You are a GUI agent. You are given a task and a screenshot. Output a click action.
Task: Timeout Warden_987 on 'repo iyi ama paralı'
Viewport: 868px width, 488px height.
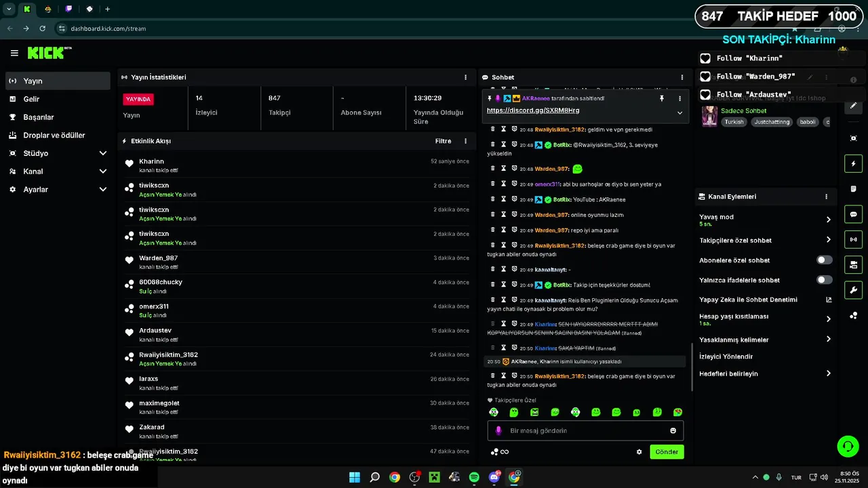coord(504,230)
